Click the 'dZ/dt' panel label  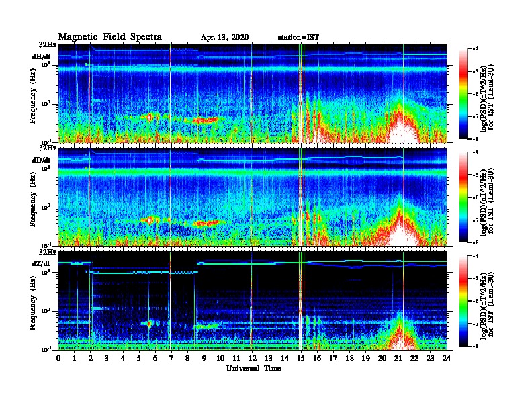pyautogui.click(x=42, y=263)
